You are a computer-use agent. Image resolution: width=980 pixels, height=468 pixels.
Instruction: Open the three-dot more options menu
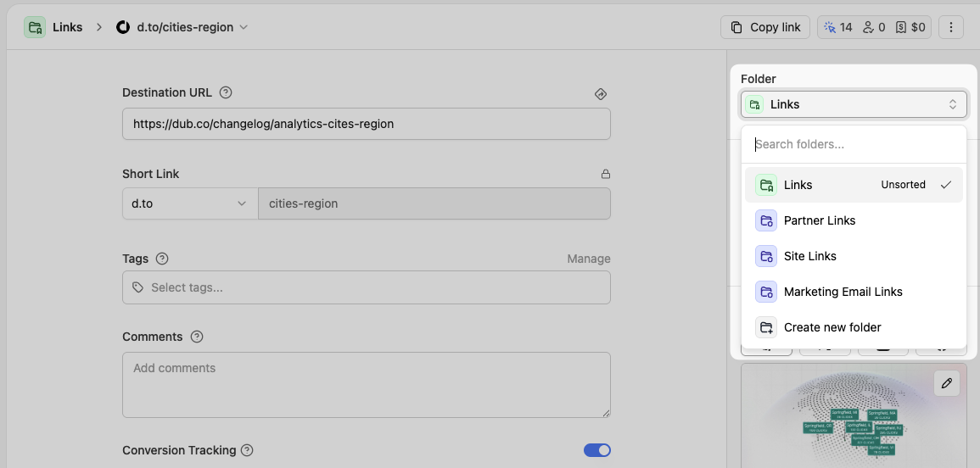point(950,27)
